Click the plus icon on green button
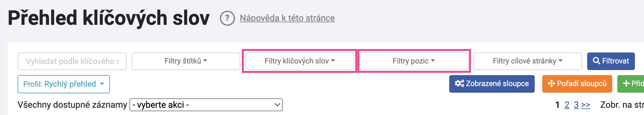This screenshot has height=115, width=644. click(x=626, y=84)
